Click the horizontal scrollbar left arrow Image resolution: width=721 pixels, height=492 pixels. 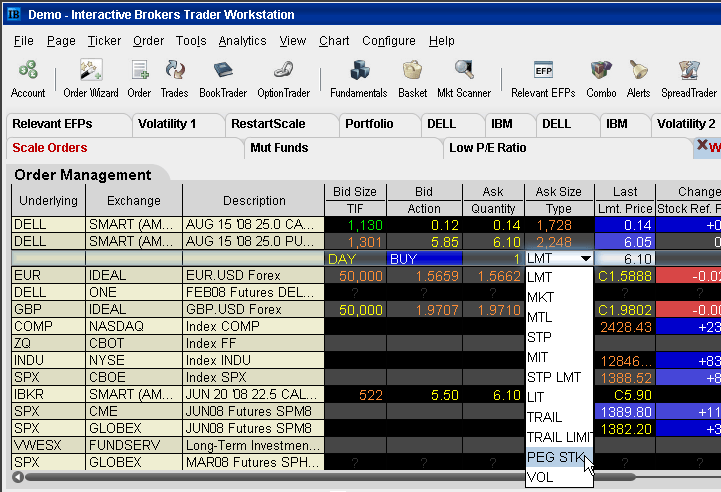(18, 477)
